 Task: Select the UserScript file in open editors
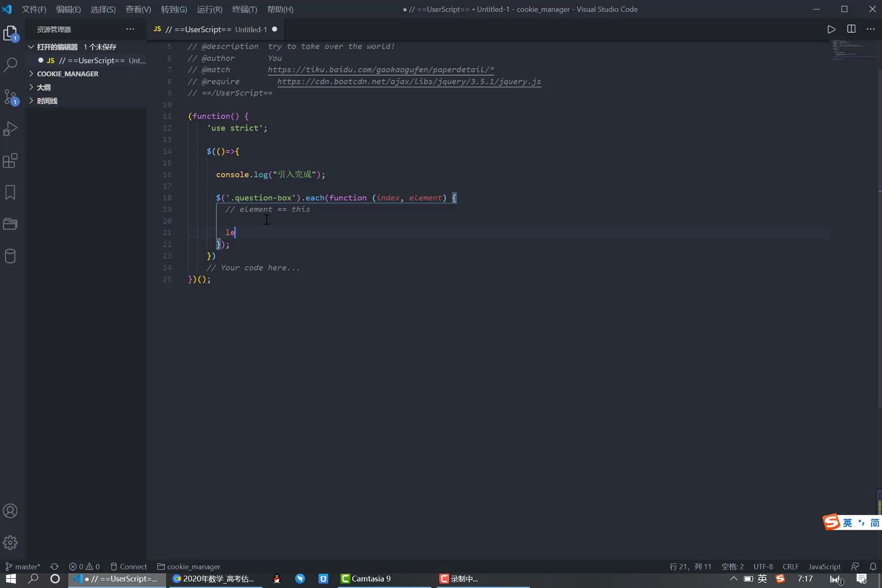click(x=87, y=60)
